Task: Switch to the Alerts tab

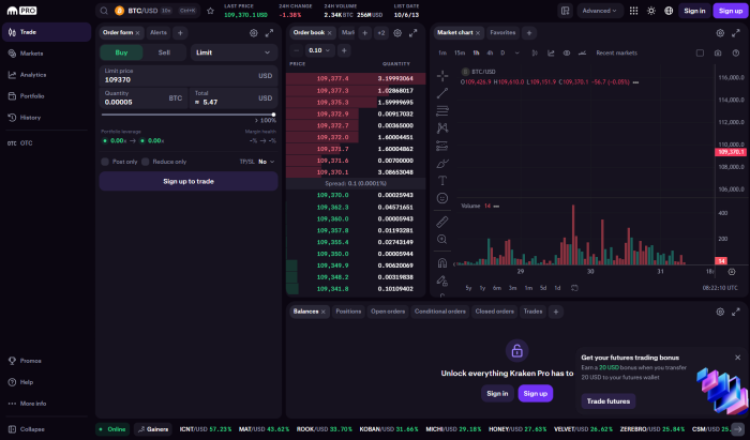Action: point(158,33)
